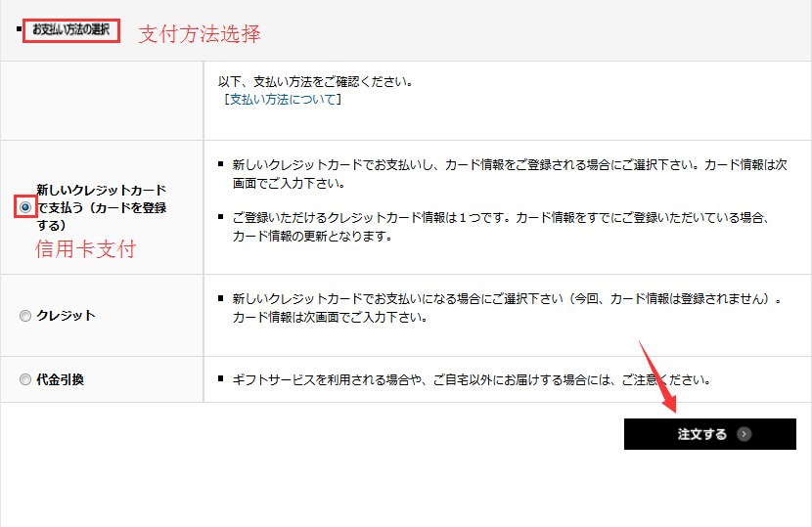Click the black square bullet beside section heading
Viewport: 812px width, 527px height.
click(x=19, y=29)
